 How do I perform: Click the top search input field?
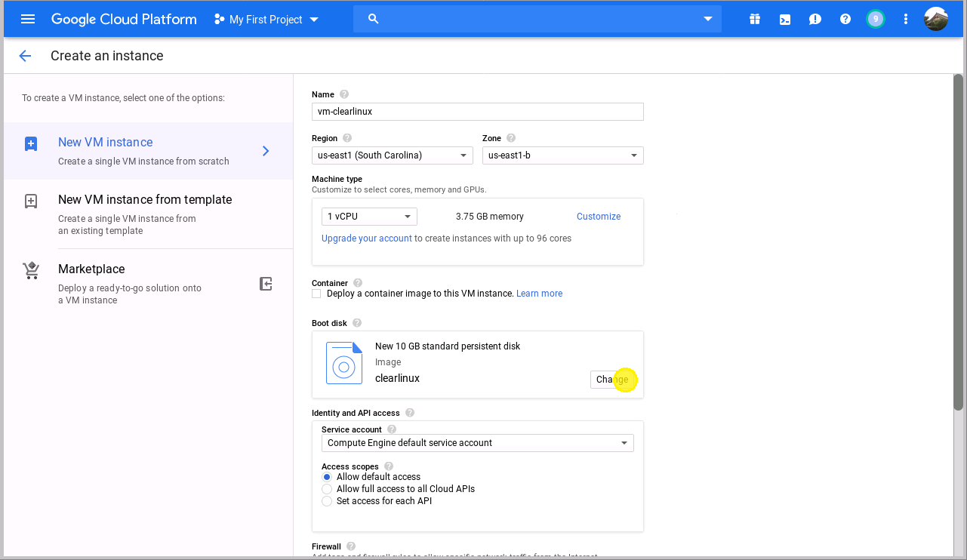click(537, 20)
